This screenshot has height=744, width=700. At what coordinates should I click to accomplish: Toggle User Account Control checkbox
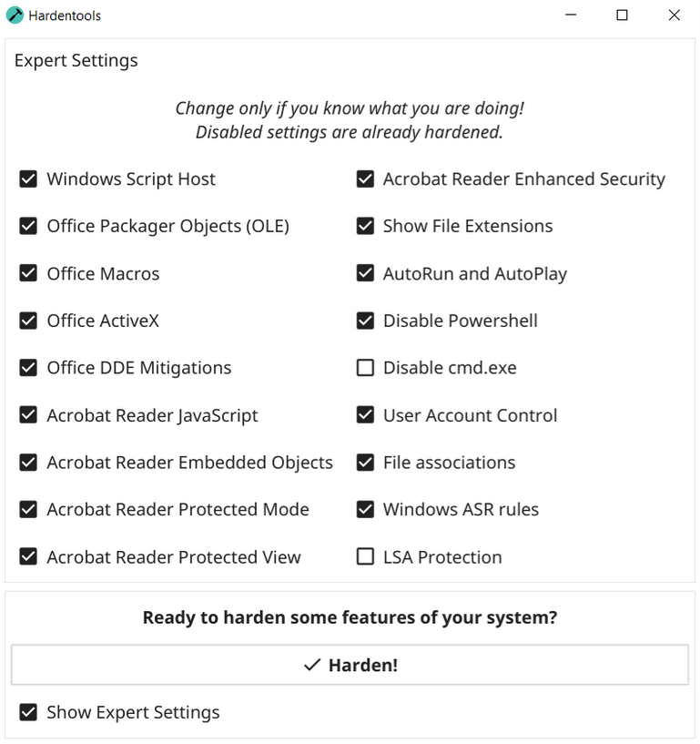(365, 415)
